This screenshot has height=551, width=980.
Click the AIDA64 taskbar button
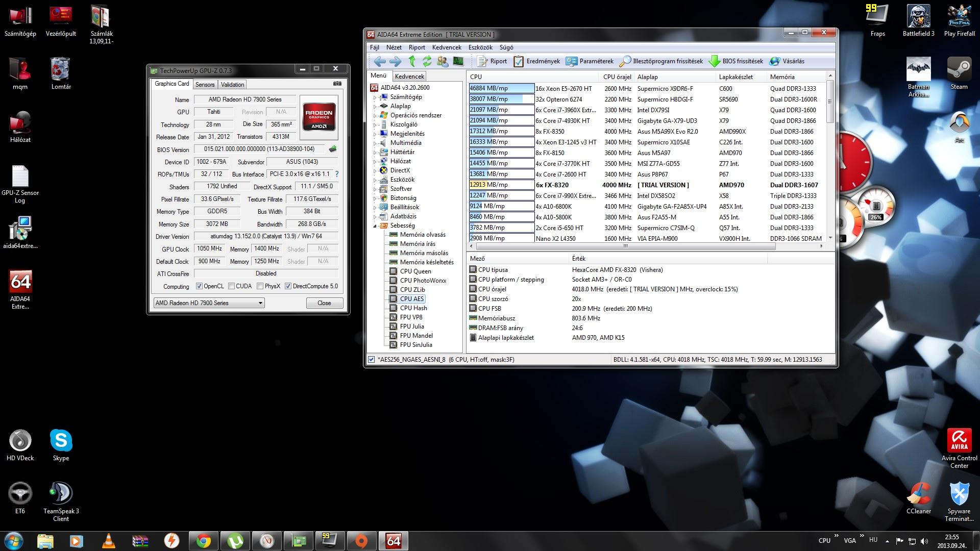point(394,541)
